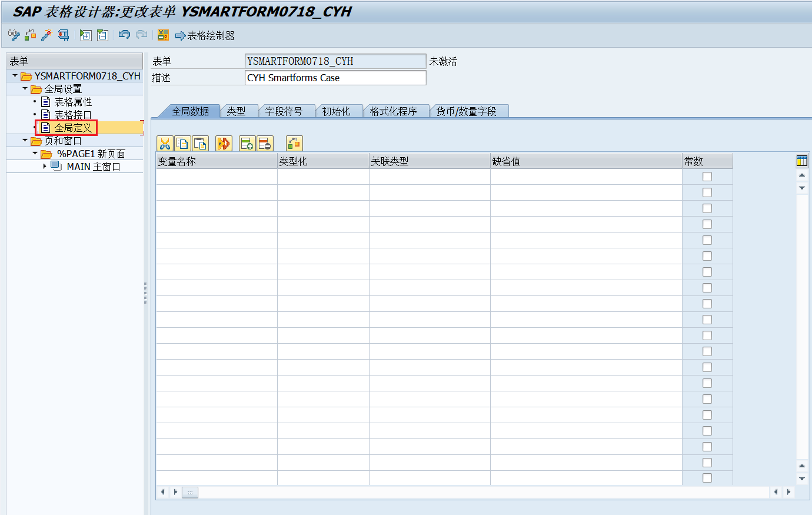Image resolution: width=812 pixels, height=515 pixels.
Task: Paste row using clipboard icon
Action: point(201,143)
